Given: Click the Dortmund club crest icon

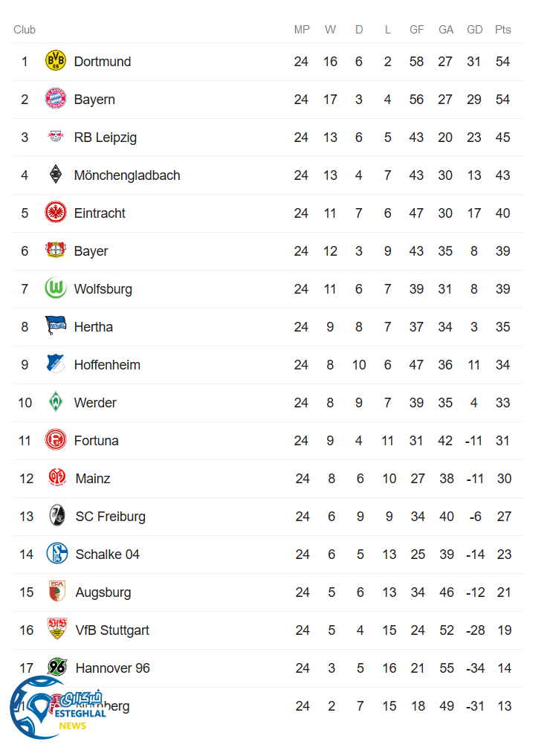Looking at the screenshot, I should (56, 62).
